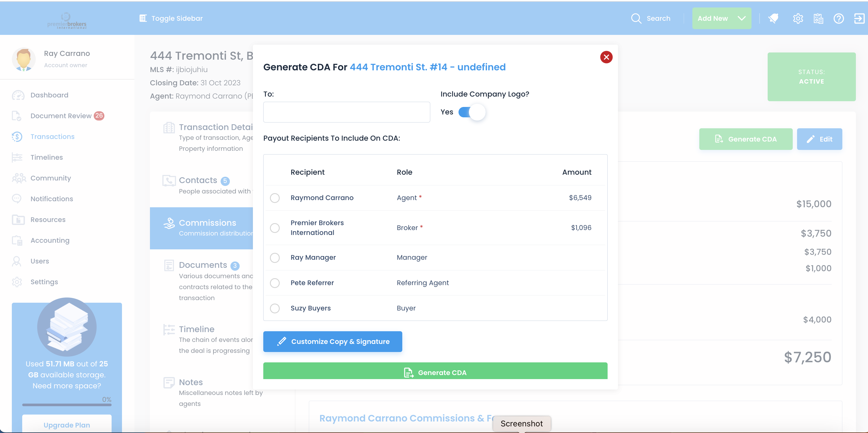This screenshot has width=868, height=433.
Task: Click the logout icon in header
Action: (859, 18)
